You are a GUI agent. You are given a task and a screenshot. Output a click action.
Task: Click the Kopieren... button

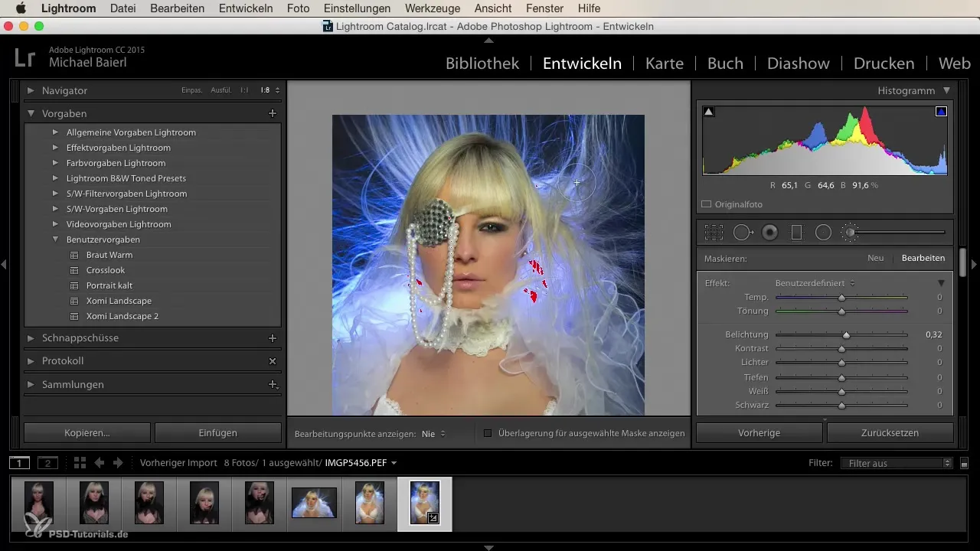(x=87, y=432)
